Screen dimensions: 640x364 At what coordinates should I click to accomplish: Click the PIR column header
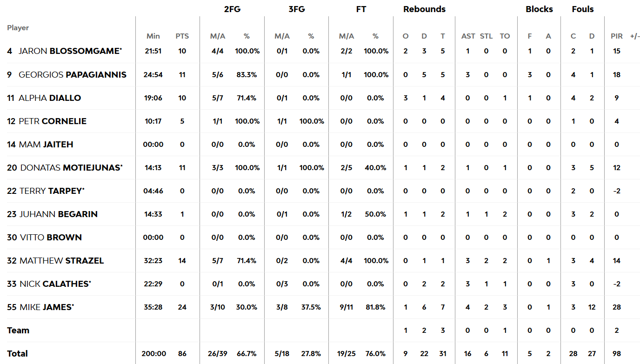[617, 36]
